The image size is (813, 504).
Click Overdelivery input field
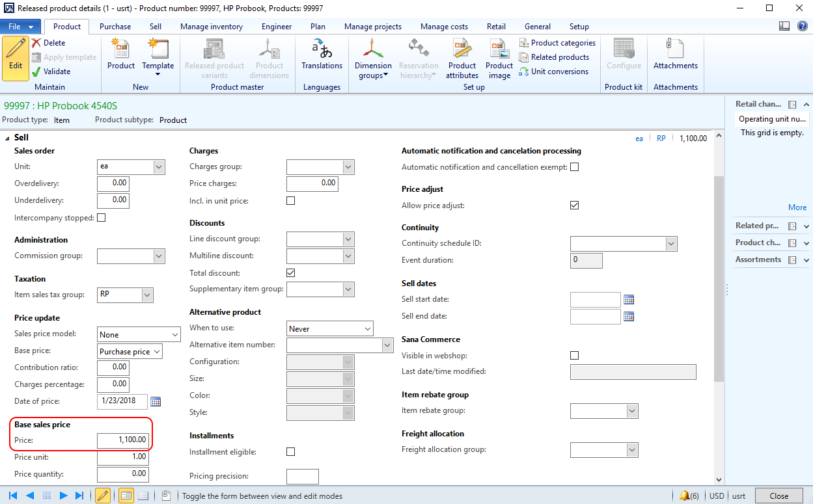point(113,184)
